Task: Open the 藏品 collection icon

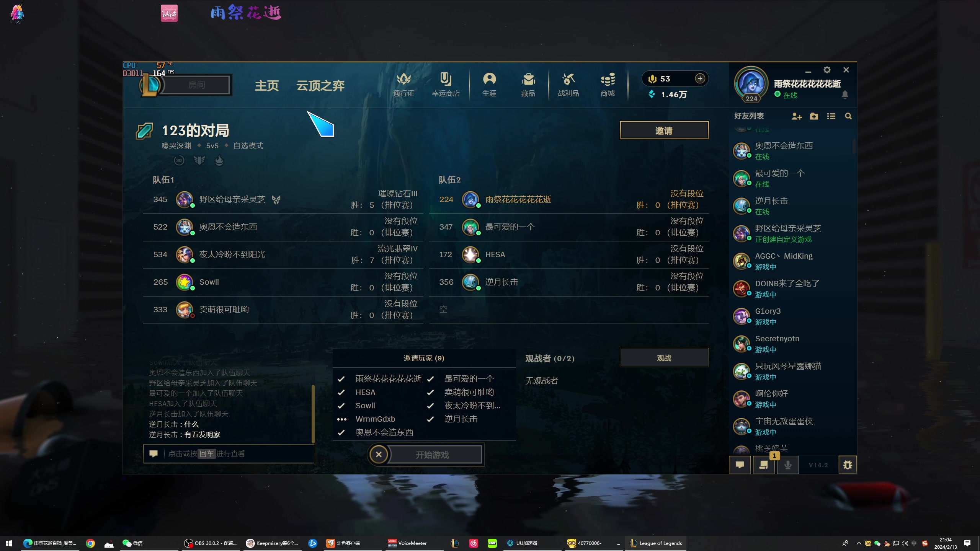Action: [528, 85]
